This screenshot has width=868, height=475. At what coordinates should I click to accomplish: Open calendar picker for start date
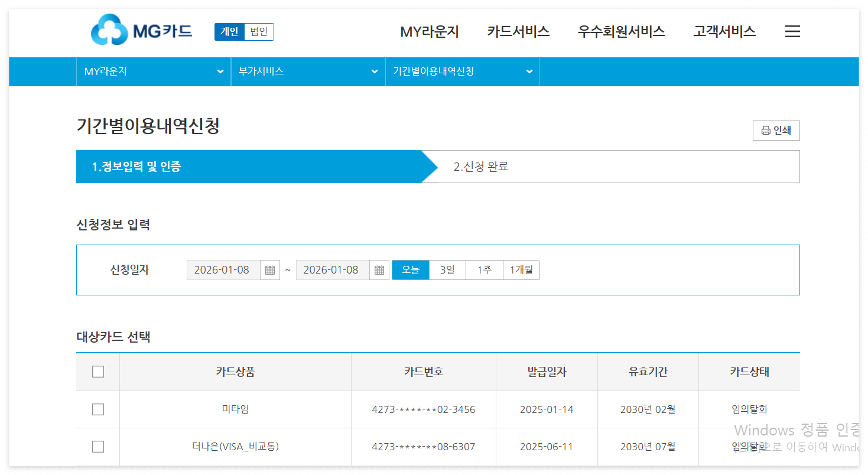270,270
